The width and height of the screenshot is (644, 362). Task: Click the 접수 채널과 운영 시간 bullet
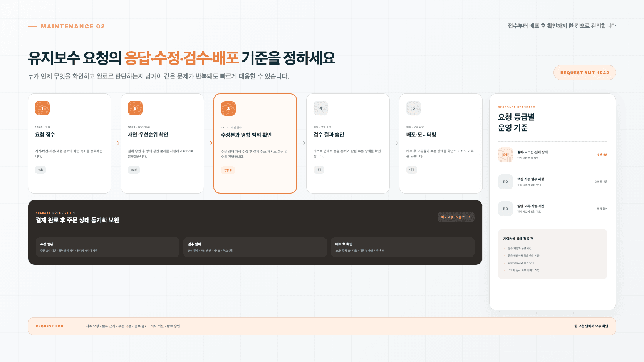point(520,249)
